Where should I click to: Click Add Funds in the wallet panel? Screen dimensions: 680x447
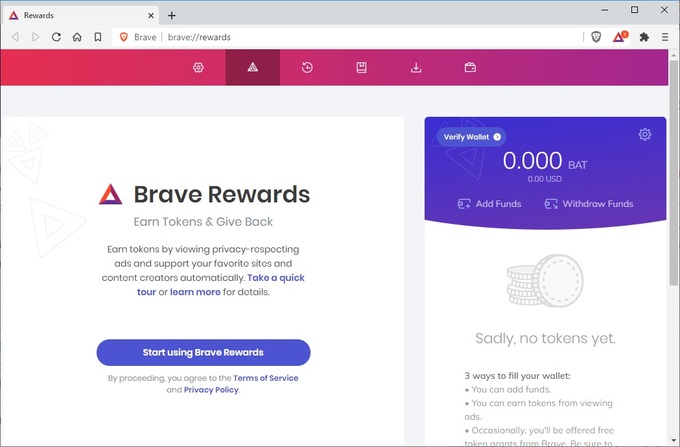[490, 204]
